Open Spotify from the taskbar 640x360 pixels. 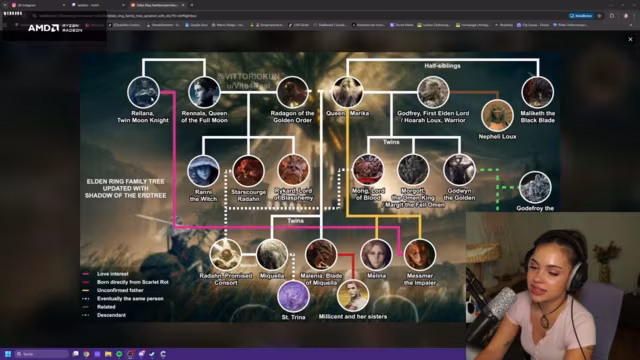click(119, 354)
